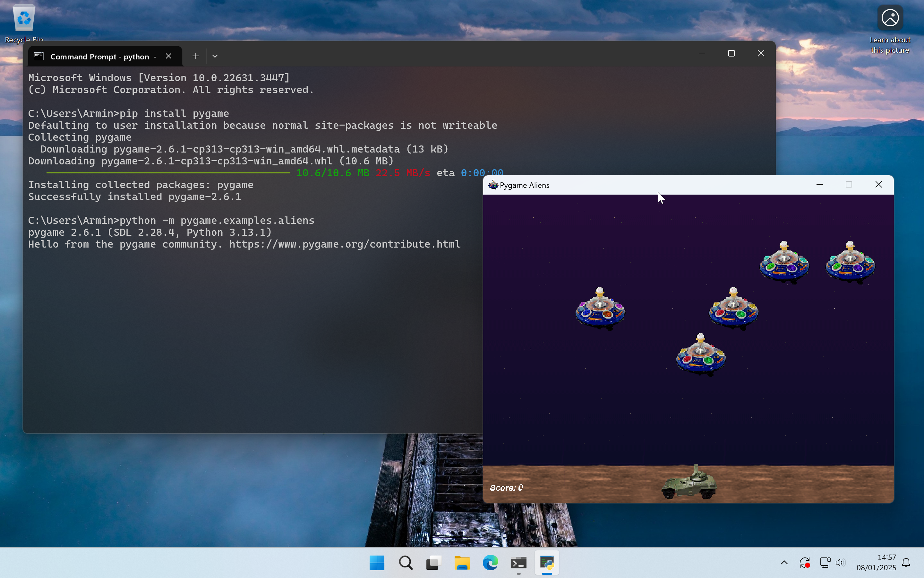
Task: Minimize the Pygame Aliens window
Action: point(819,185)
